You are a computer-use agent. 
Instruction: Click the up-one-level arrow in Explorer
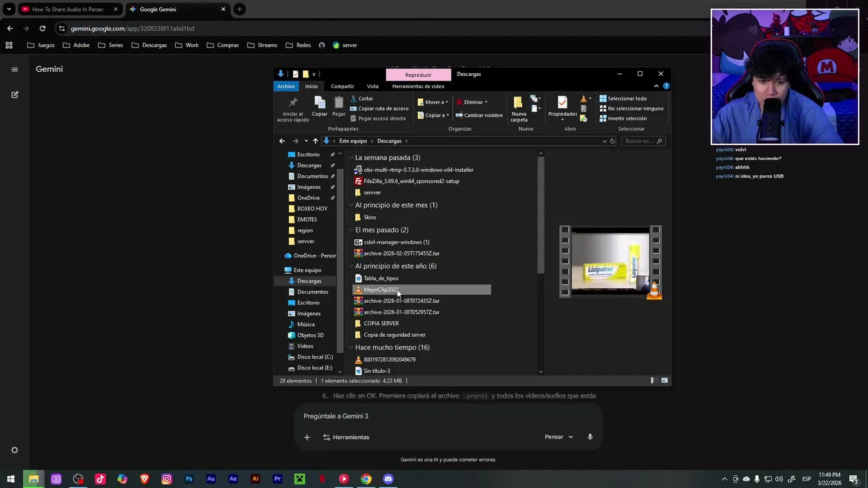[315, 141]
